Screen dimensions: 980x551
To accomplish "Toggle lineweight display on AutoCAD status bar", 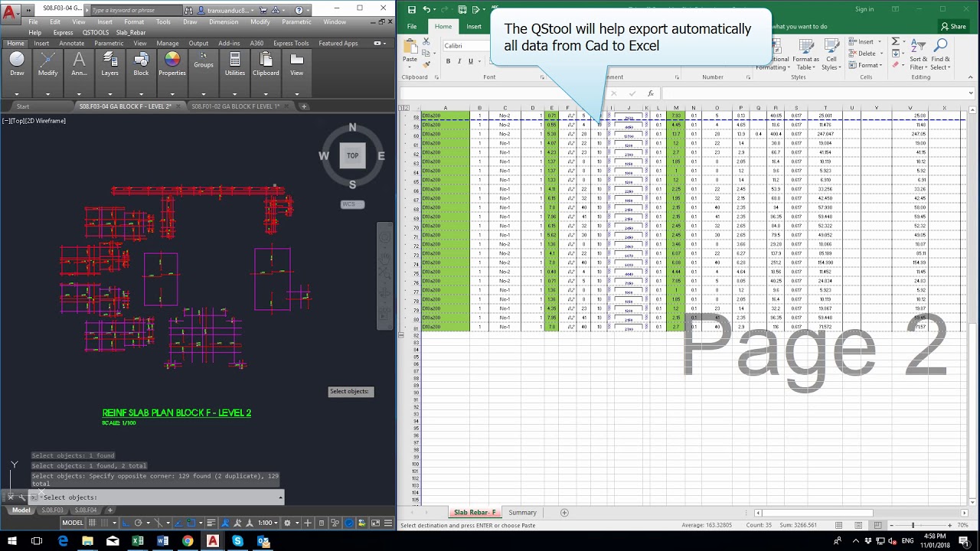I will pos(211,523).
